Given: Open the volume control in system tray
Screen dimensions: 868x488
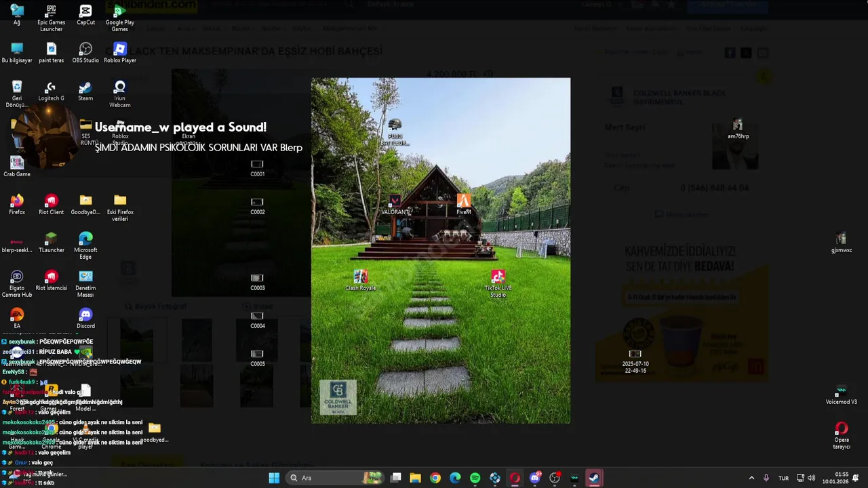Looking at the screenshot, I should 812,478.
